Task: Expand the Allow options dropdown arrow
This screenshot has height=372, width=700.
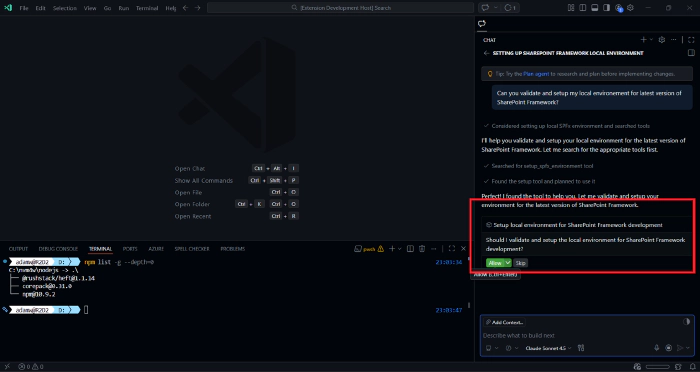Action: pyautogui.click(x=508, y=263)
